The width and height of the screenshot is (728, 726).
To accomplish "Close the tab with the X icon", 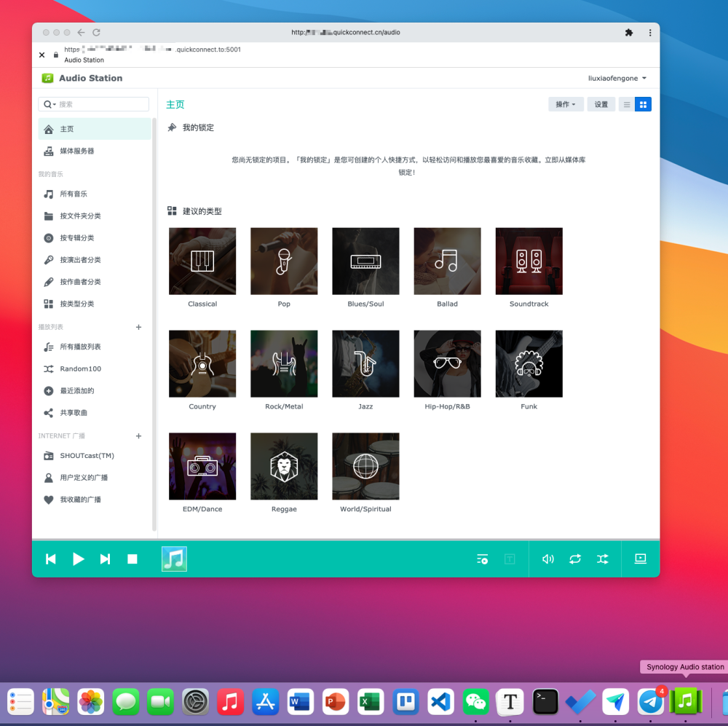I will (41, 55).
